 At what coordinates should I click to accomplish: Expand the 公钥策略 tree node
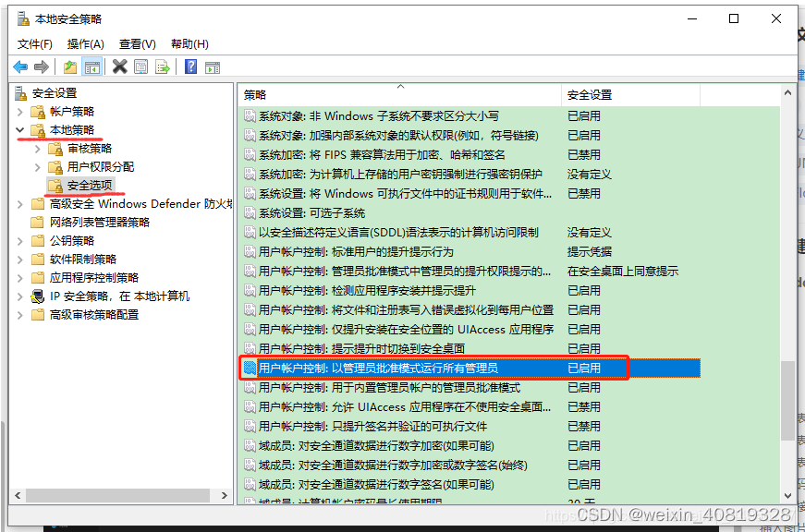click(20, 241)
